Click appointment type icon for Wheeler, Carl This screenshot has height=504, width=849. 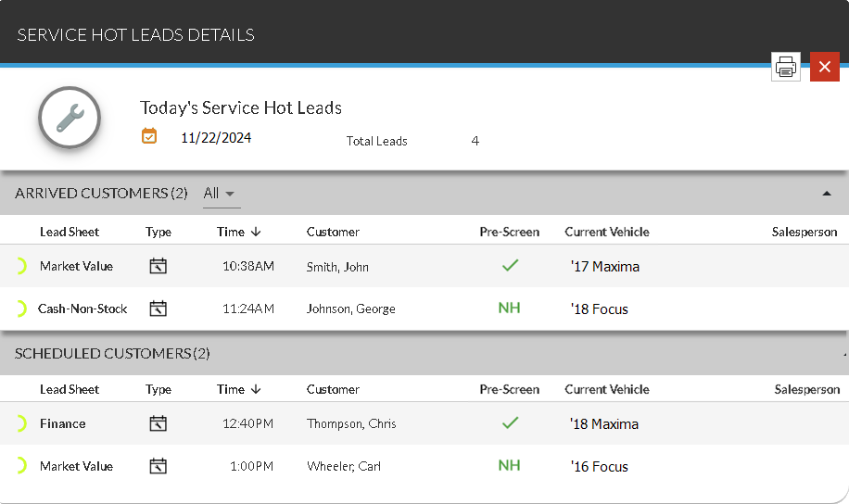pyautogui.click(x=158, y=466)
